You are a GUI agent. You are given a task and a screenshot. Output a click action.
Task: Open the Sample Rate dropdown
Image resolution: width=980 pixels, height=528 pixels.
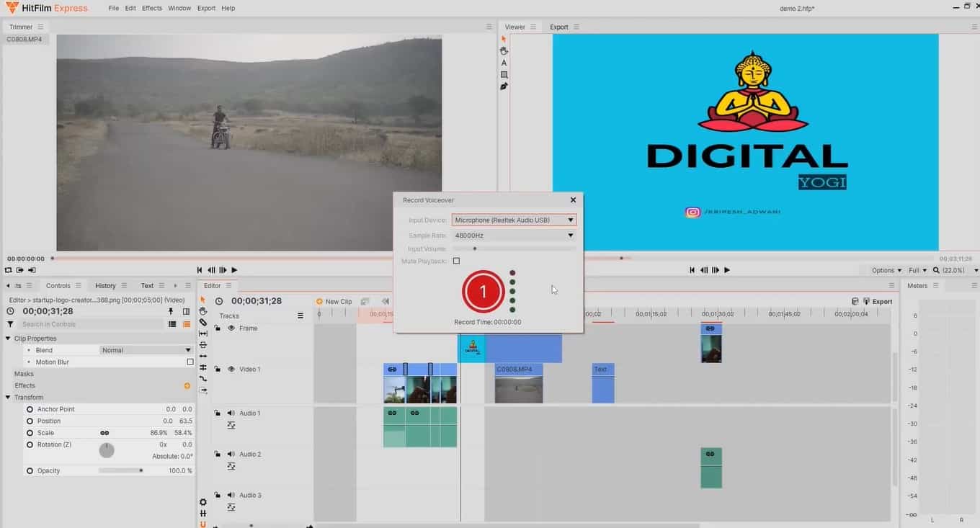tap(514, 236)
